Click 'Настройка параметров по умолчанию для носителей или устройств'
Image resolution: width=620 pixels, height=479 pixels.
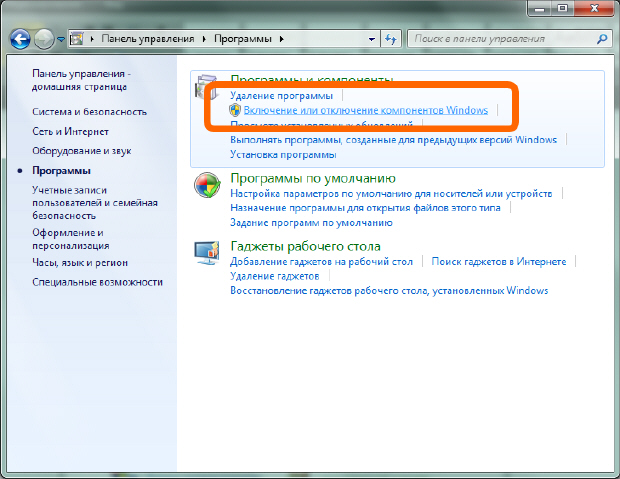point(391,193)
